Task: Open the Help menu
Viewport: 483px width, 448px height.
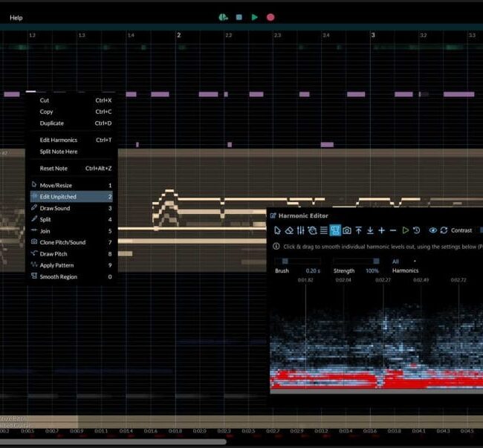Action: click(x=16, y=17)
